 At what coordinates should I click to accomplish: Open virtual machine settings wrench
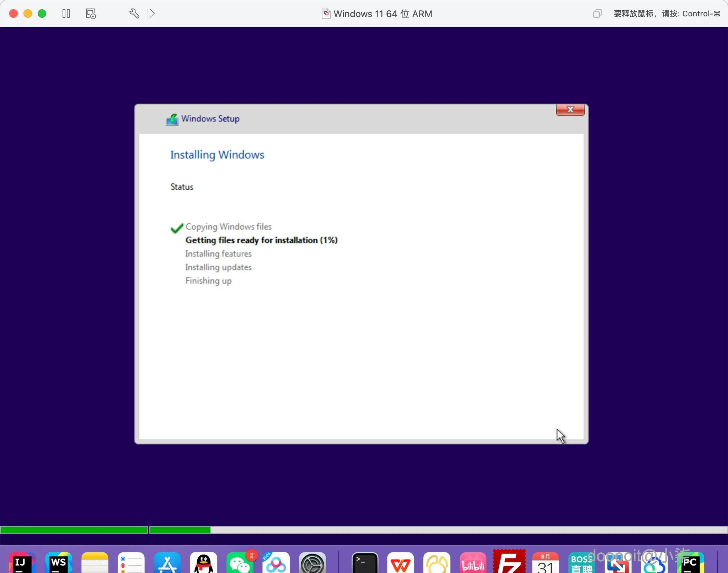[134, 14]
